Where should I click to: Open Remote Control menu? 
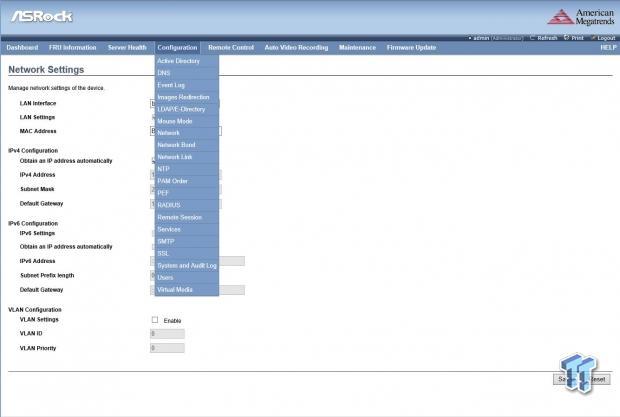(231, 47)
